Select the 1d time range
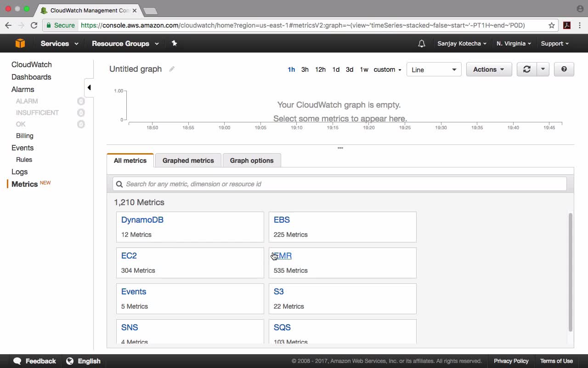588x368 pixels. 336,69
